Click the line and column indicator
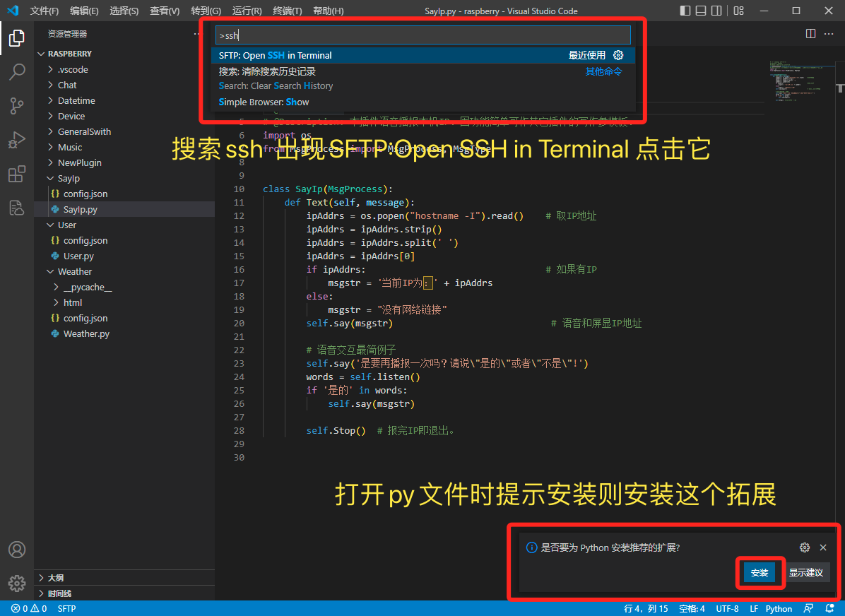This screenshot has height=616, width=845. [646, 608]
